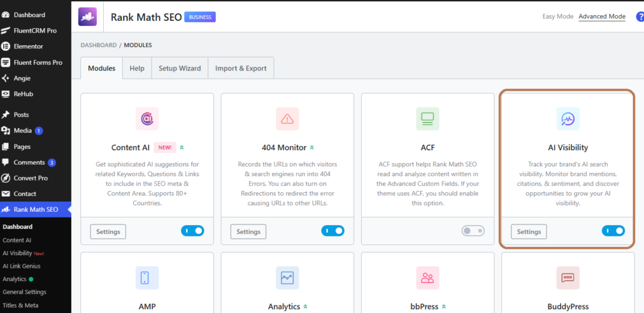Open Dashboard under Rank Math submenu
644x313 pixels.
tap(17, 227)
